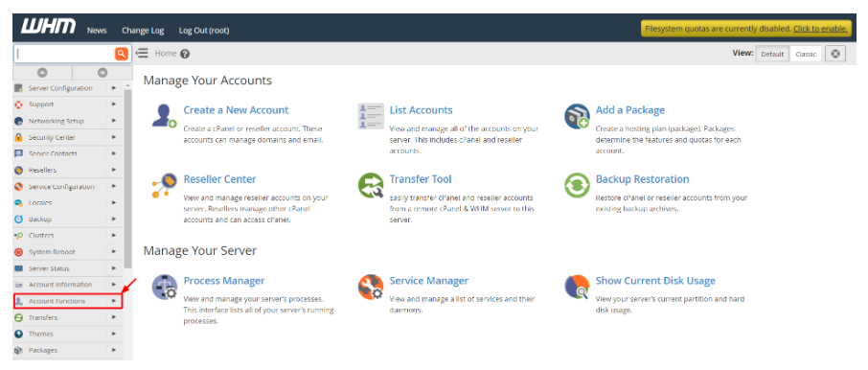
Task: Click inside the sidebar search field
Action: [64, 54]
